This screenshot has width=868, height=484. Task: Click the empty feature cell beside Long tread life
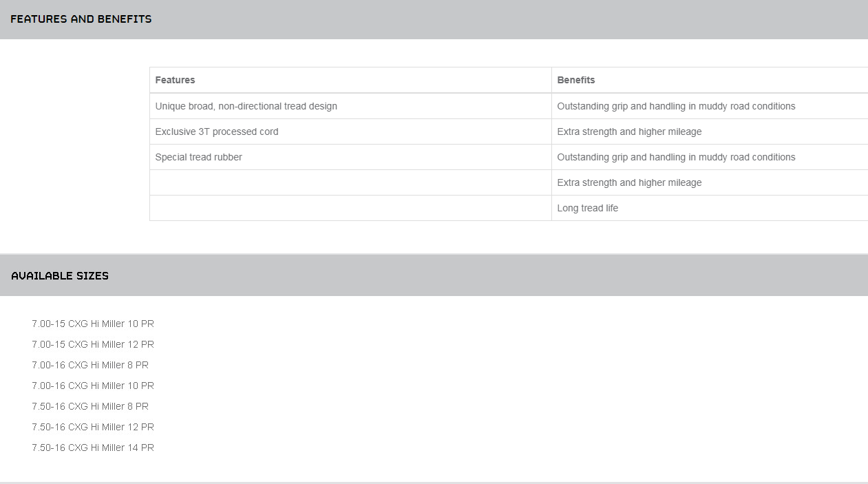pyautogui.click(x=350, y=208)
